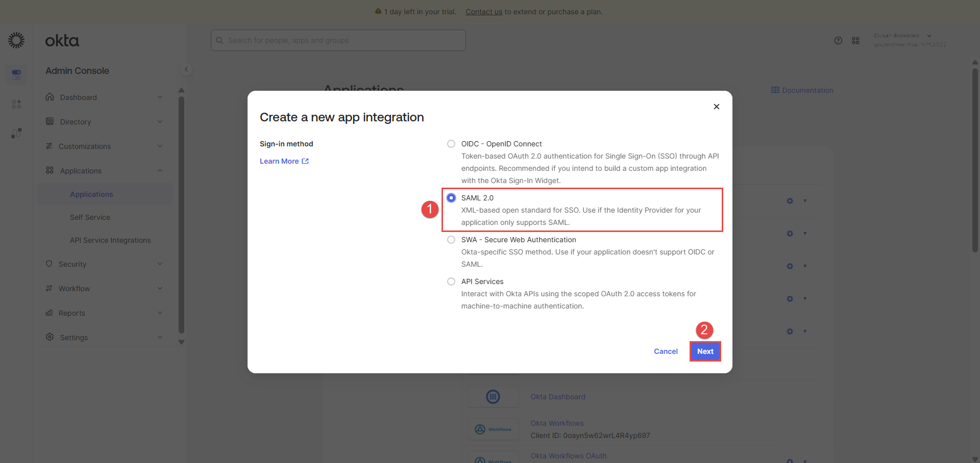
Task: Open the help question mark icon
Action: pyautogui.click(x=838, y=41)
